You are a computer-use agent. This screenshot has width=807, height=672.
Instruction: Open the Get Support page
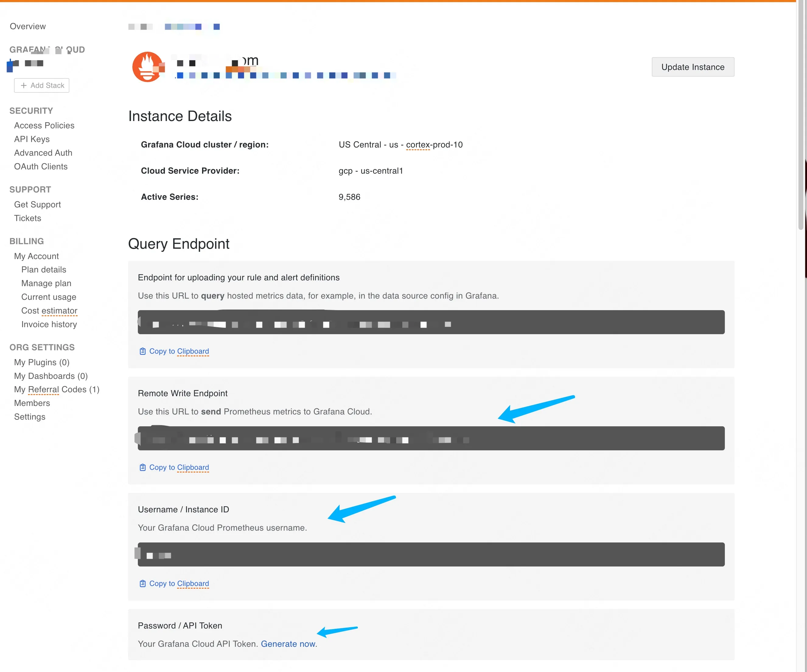(37, 204)
